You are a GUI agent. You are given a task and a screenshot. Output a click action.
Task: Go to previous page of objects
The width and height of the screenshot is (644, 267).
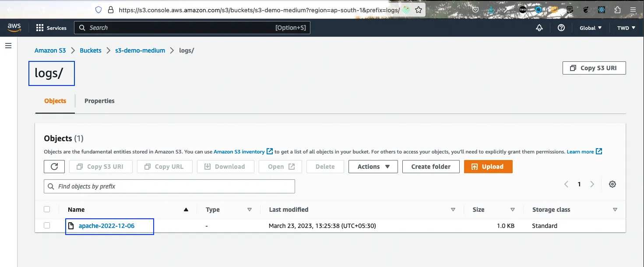pyautogui.click(x=566, y=184)
